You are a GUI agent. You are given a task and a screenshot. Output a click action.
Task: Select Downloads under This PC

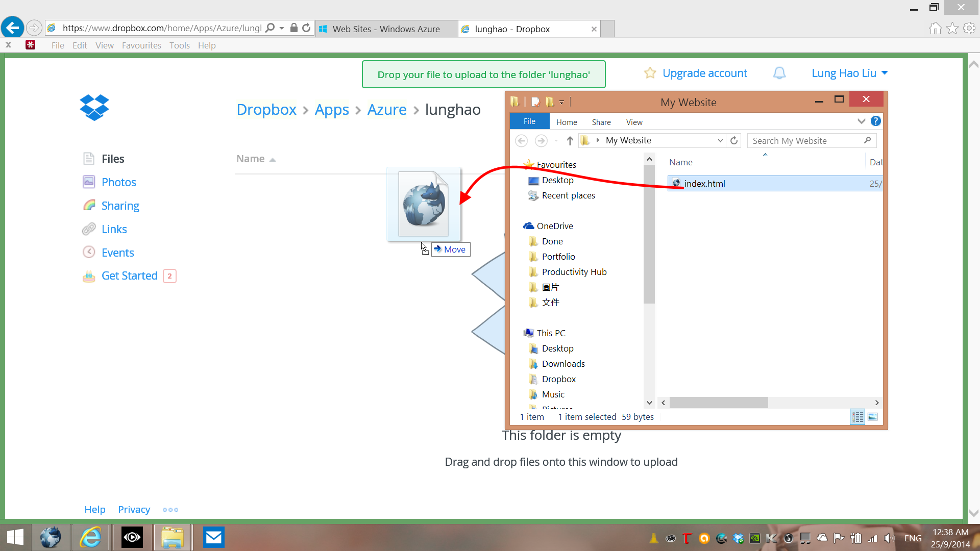coord(563,364)
